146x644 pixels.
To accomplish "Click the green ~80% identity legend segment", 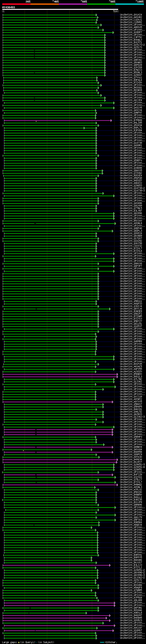I will pyautogui.click(x=101, y=4).
